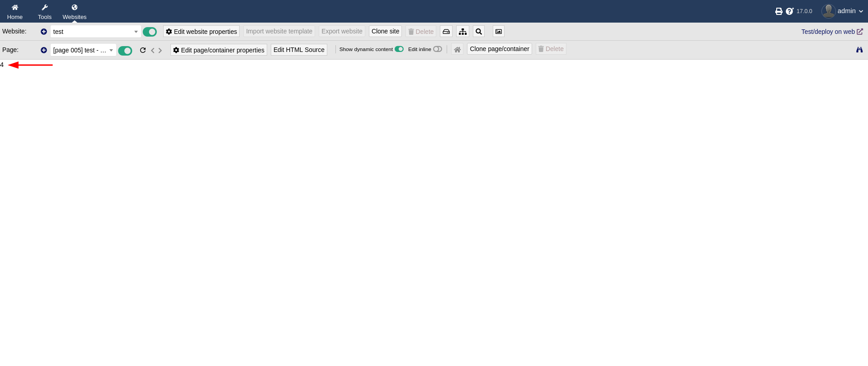This screenshot has height=366, width=868.
Task: Expand the admin user menu
Action: [x=843, y=11]
